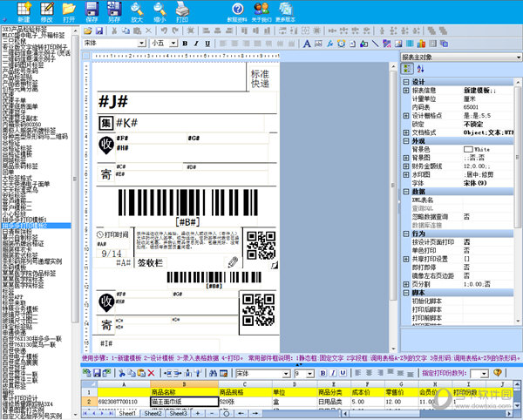This screenshot has width=523, height=420.
Task: Click the 新建 (New) toolbar icon
Action: click(x=23, y=10)
